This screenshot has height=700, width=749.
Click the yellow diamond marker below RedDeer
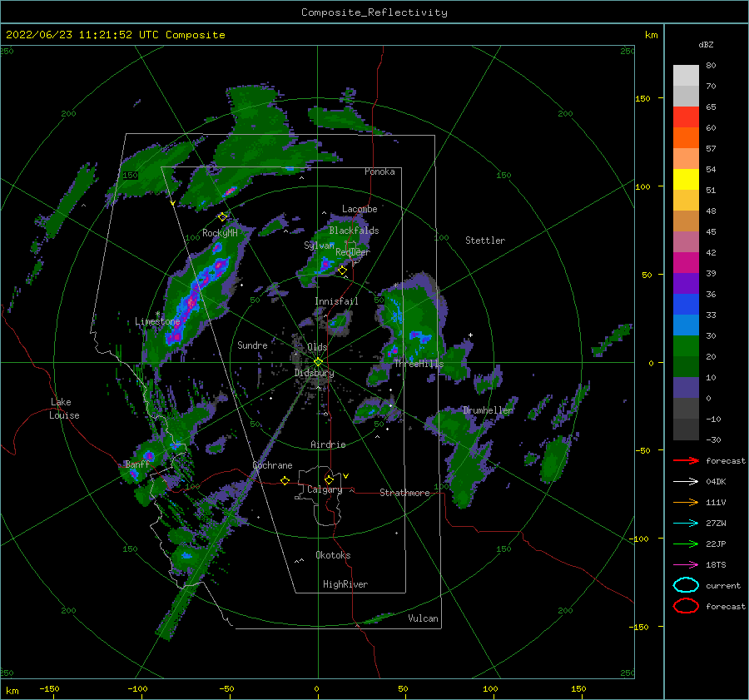[x=342, y=271]
